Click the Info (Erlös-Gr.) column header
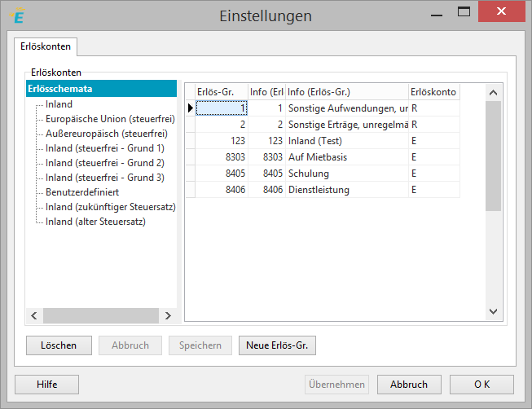This screenshot has height=409, width=532. click(347, 92)
